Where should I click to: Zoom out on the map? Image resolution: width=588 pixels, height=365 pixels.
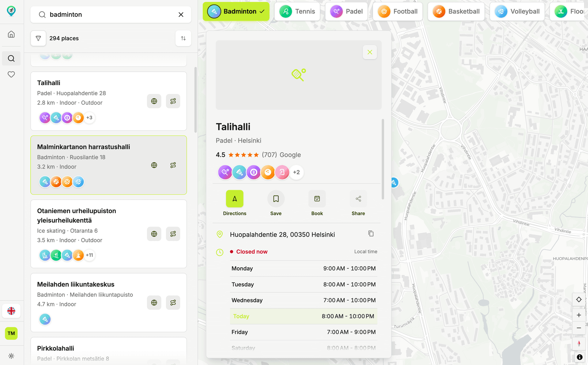tap(579, 328)
